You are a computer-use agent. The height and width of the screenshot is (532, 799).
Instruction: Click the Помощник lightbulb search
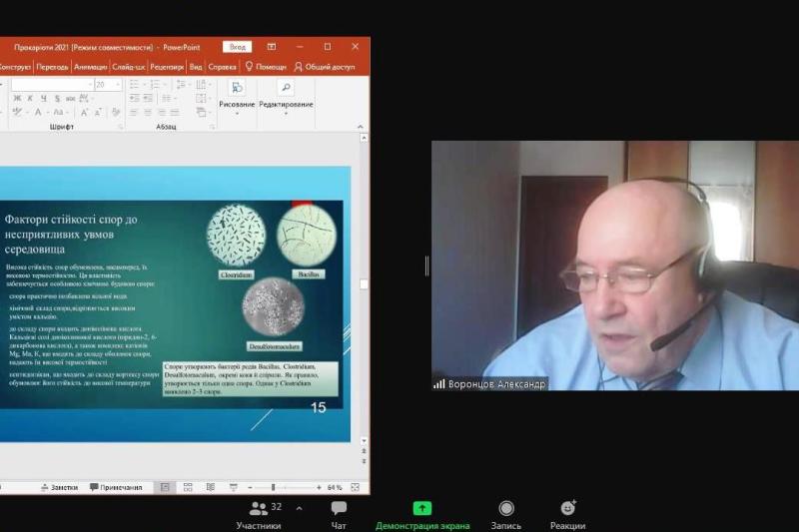pyautogui.click(x=266, y=67)
